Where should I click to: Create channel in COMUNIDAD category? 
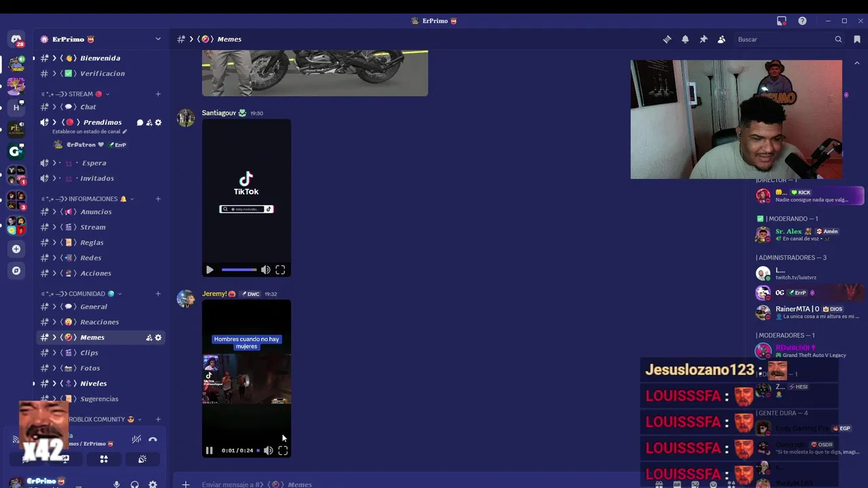[x=158, y=294]
